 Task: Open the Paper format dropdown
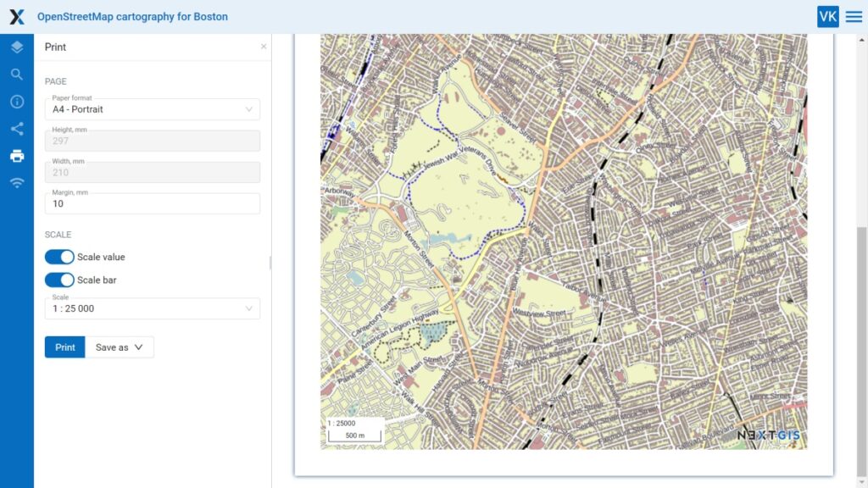153,109
